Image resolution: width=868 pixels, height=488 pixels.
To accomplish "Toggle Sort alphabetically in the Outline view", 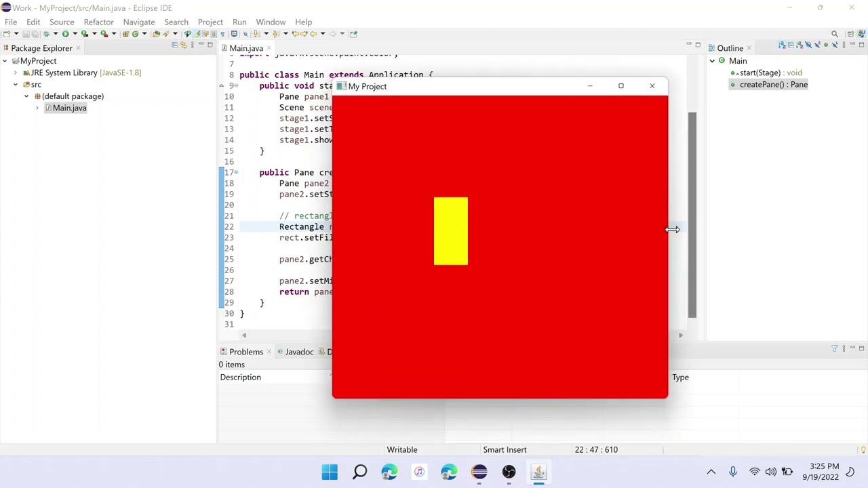I will (800, 45).
